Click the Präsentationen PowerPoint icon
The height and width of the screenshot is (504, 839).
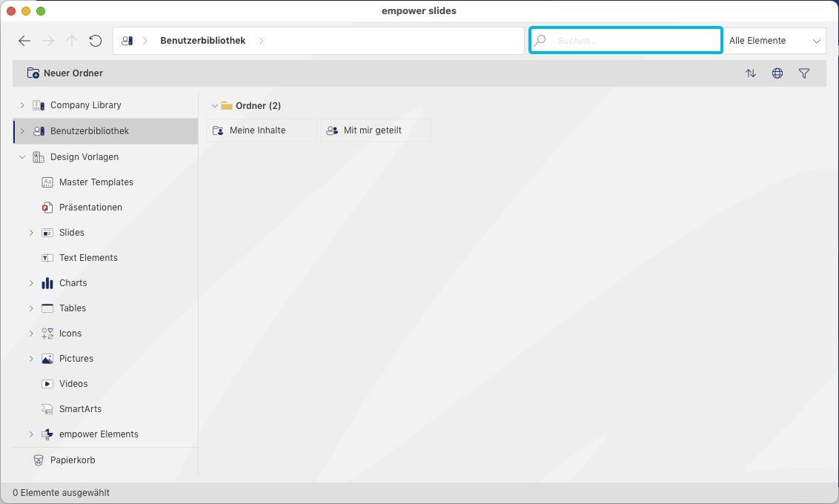pyautogui.click(x=47, y=208)
